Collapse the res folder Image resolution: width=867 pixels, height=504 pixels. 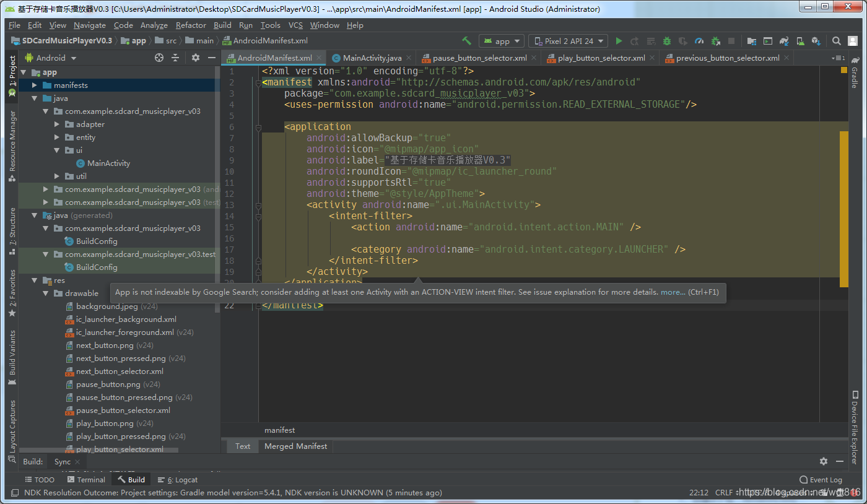click(35, 280)
